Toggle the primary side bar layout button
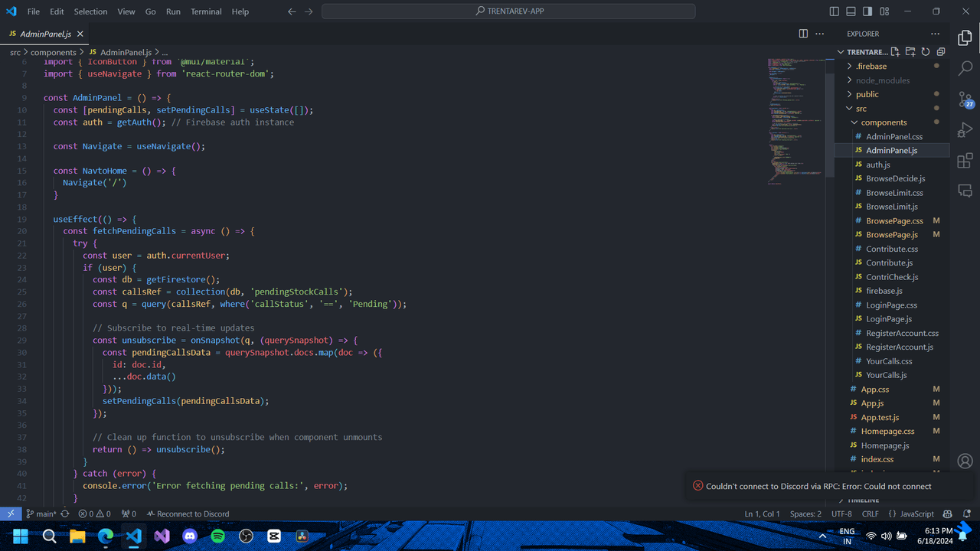Screen dimensions: 980x551 (x=835, y=11)
